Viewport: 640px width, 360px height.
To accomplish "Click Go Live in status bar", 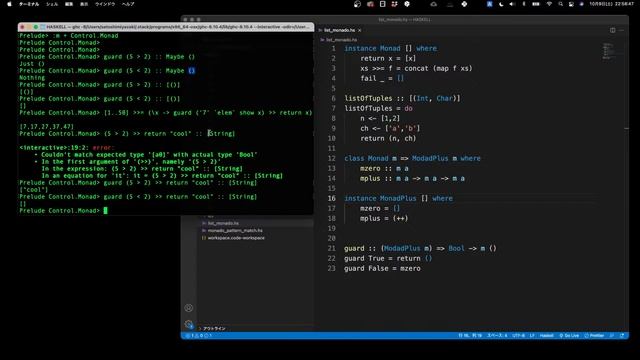I will click(569, 336).
